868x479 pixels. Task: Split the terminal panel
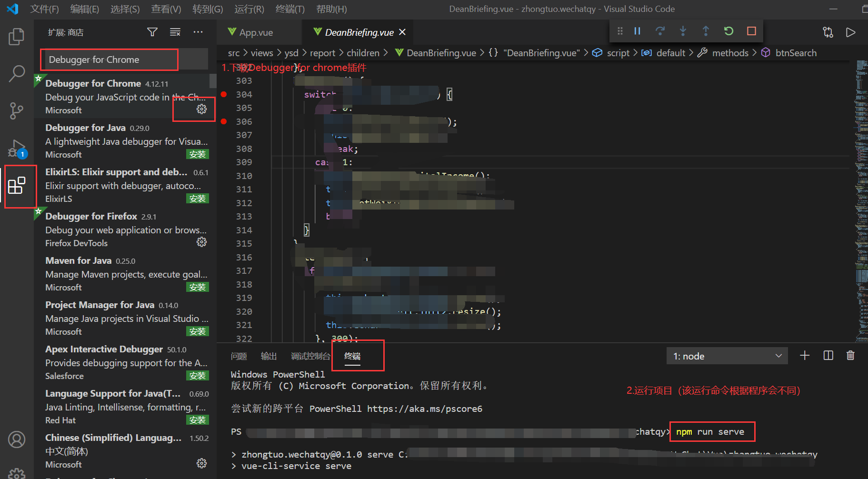point(828,356)
